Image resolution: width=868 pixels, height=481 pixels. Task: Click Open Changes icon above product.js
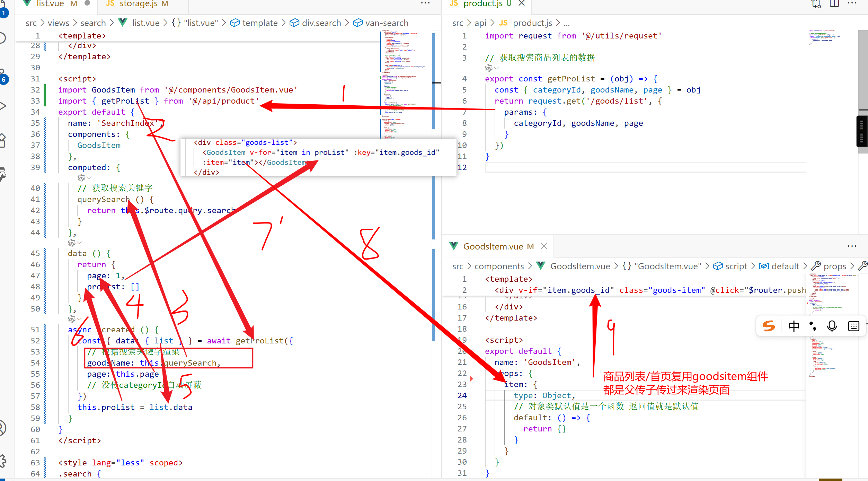(816, 4)
